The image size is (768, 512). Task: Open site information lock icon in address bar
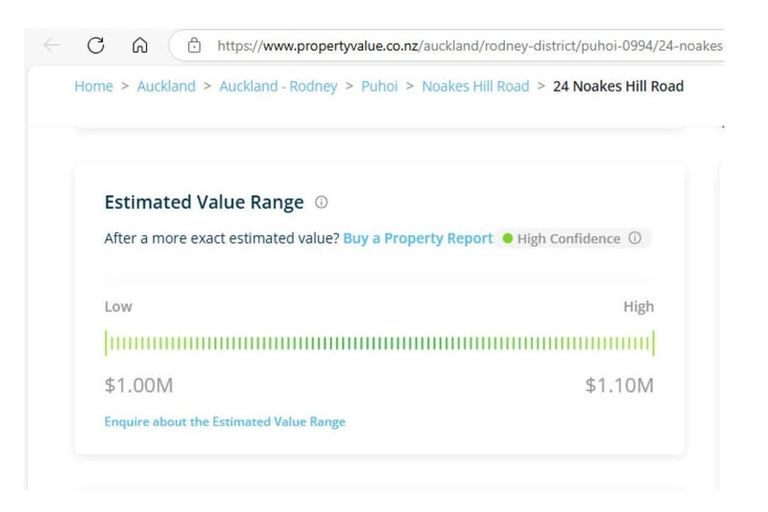pyautogui.click(x=194, y=45)
